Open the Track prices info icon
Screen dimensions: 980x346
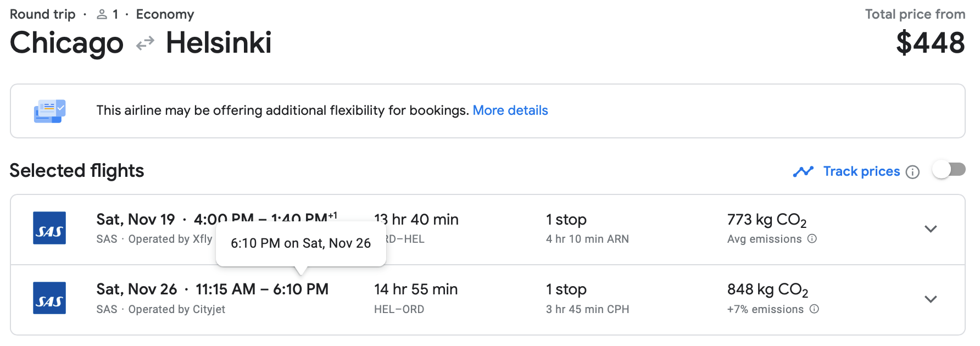pos(912,172)
